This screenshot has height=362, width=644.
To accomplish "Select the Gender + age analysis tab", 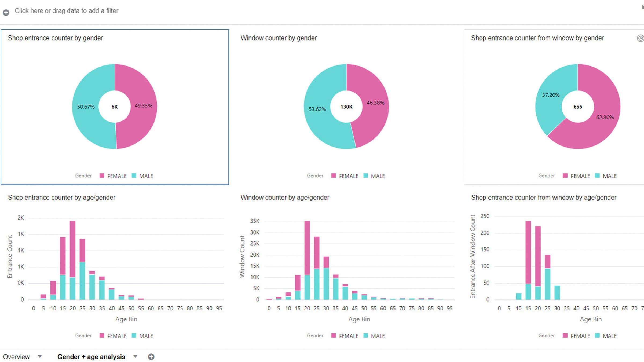I will point(91,357).
